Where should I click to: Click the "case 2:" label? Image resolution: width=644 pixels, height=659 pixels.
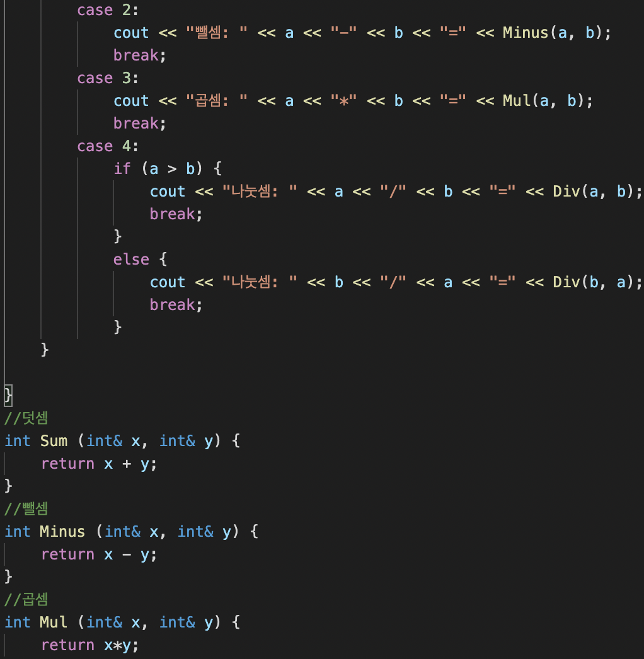(x=108, y=10)
